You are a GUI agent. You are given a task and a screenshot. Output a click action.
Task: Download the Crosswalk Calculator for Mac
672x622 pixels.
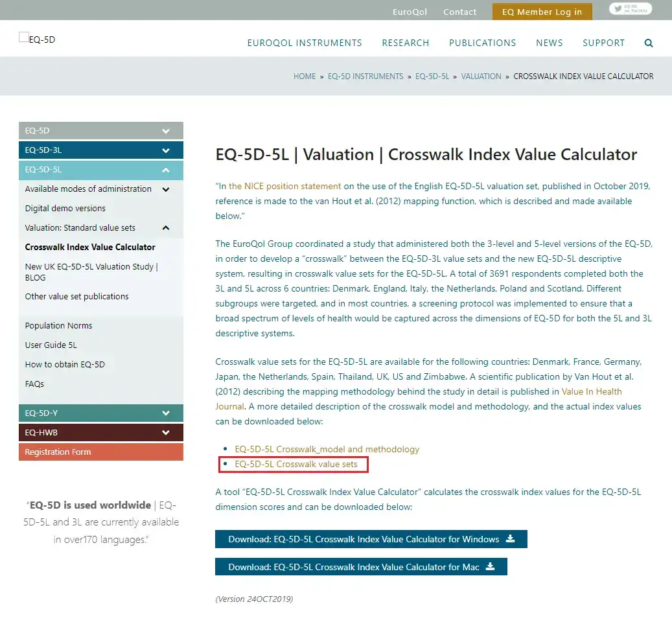pyautogui.click(x=362, y=567)
